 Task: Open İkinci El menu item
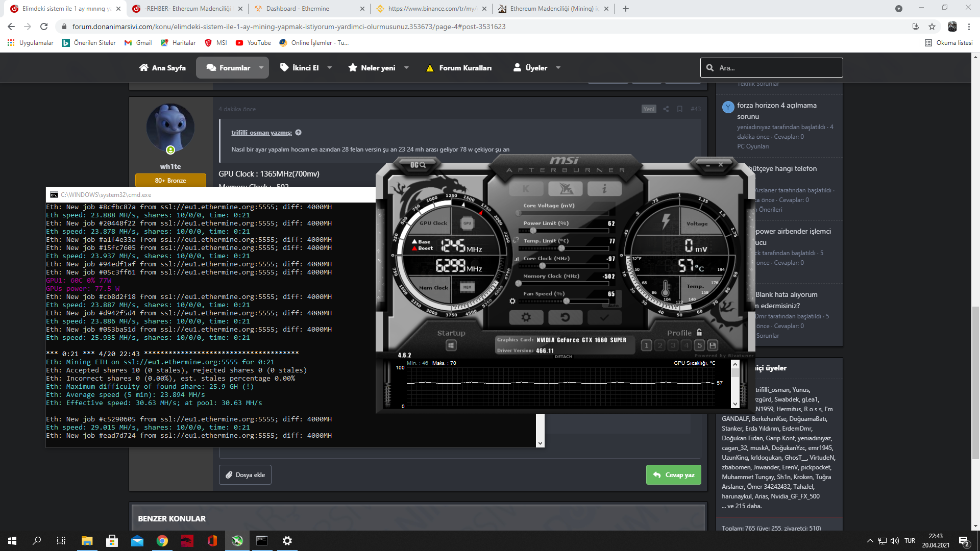[300, 68]
